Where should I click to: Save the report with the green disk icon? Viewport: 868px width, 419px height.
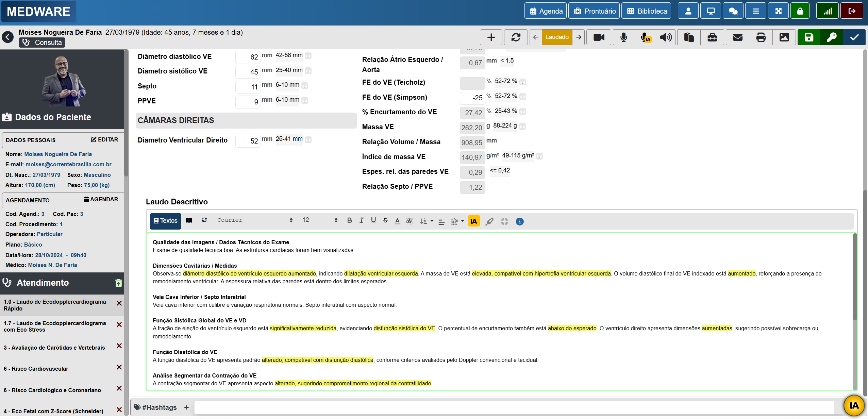[809, 37]
